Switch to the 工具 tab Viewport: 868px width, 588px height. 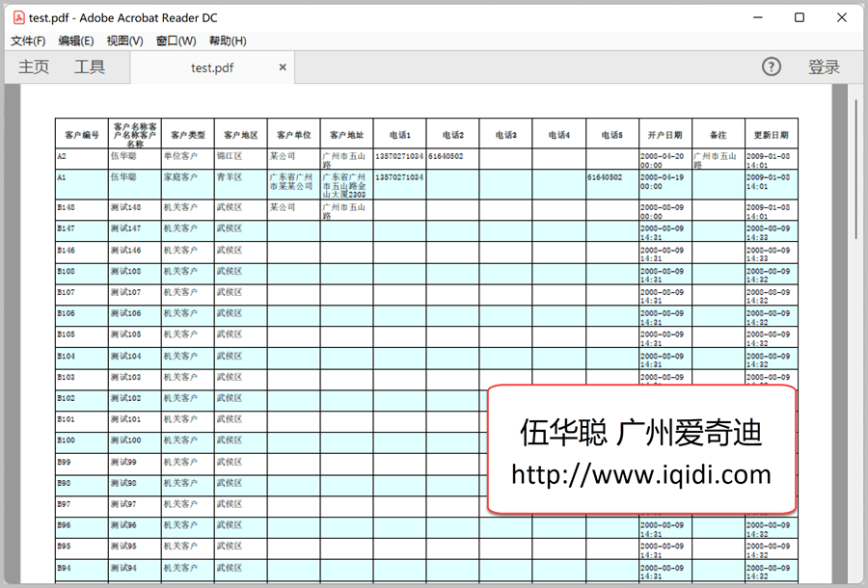click(x=90, y=67)
